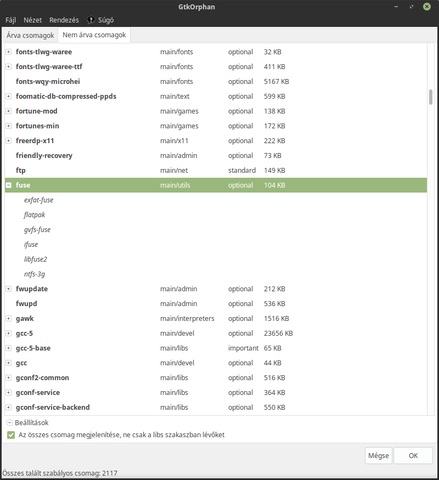Close the GtkOrphan window
Image resolution: width=439 pixels, height=480 pixels.
[x=427, y=7]
